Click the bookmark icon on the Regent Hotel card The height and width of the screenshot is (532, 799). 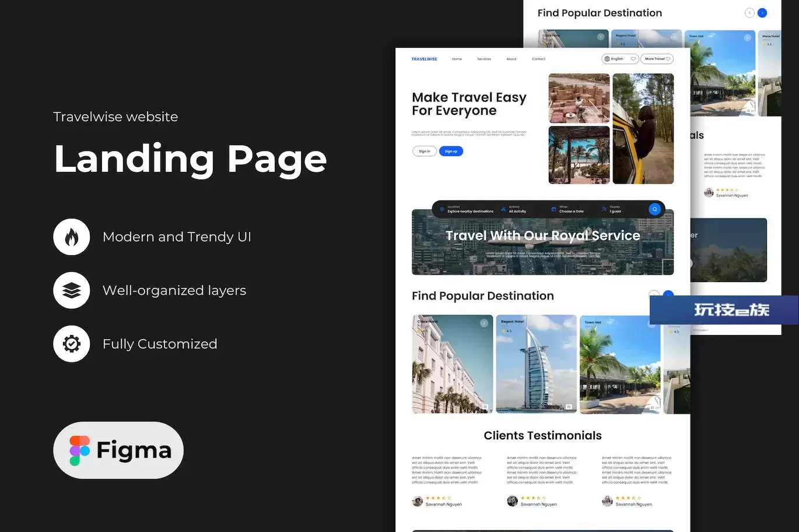click(569, 407)
